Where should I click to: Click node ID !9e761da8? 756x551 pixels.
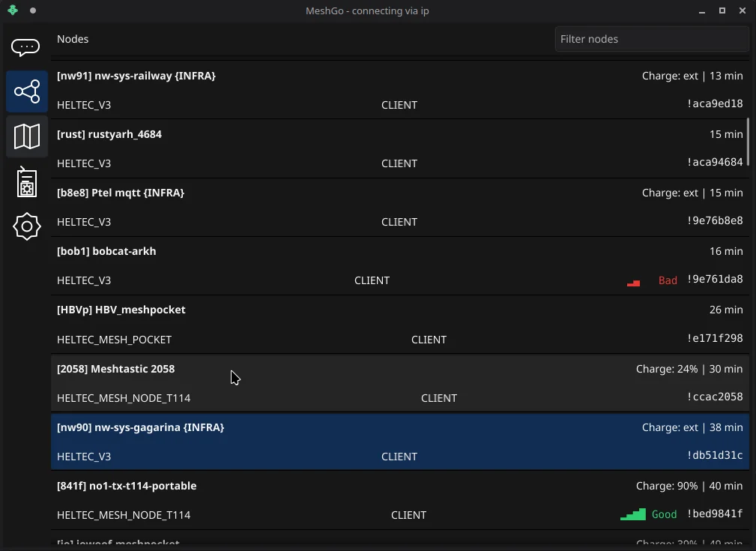(x=715, y=280)
